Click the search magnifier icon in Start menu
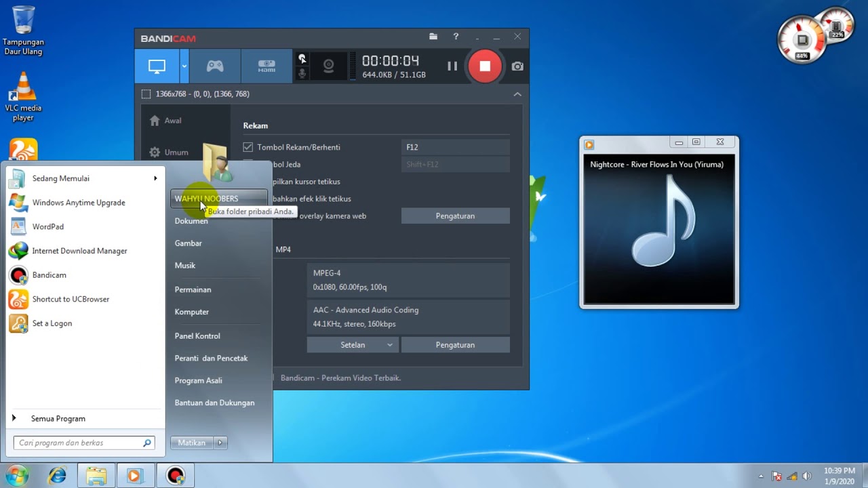The height and width of the screenshot is (488, 868). [146, 443]
